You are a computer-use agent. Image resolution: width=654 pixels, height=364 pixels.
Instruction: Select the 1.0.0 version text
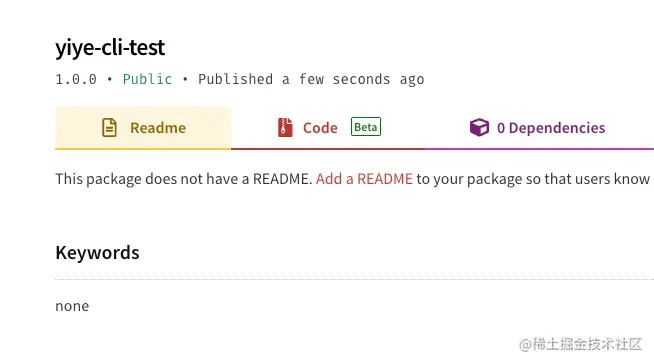pos(76,79)
